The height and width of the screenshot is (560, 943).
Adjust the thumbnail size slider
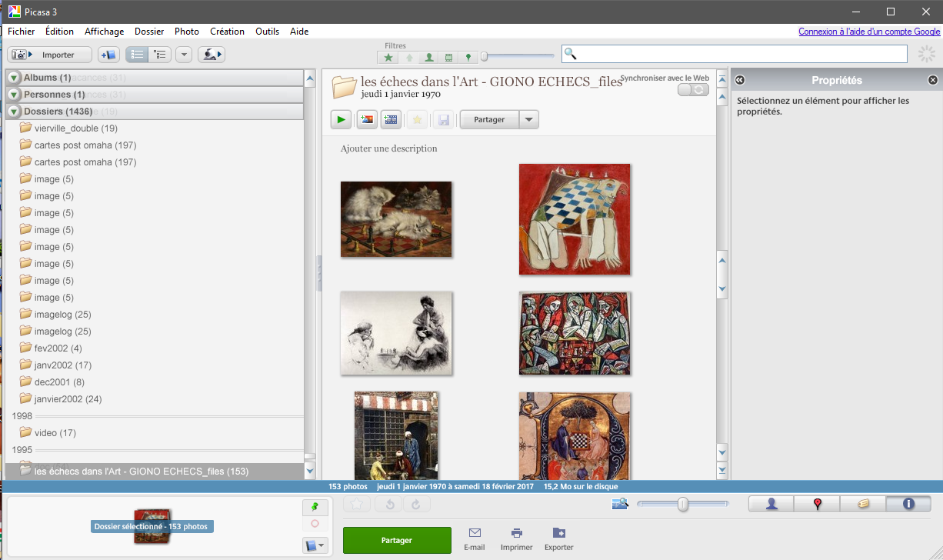pos(682,505)
